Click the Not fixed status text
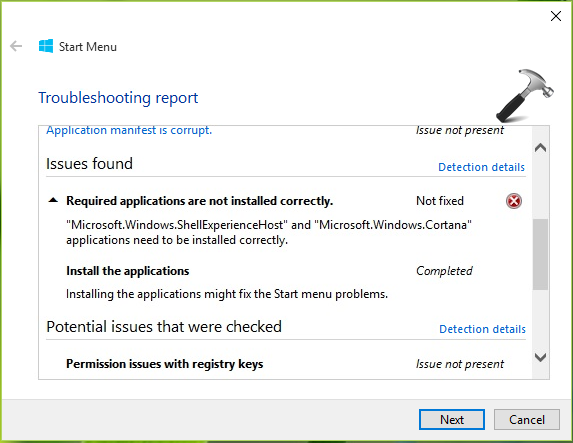The height and width of the screenshot is (443, 573). tap(440, 201)
